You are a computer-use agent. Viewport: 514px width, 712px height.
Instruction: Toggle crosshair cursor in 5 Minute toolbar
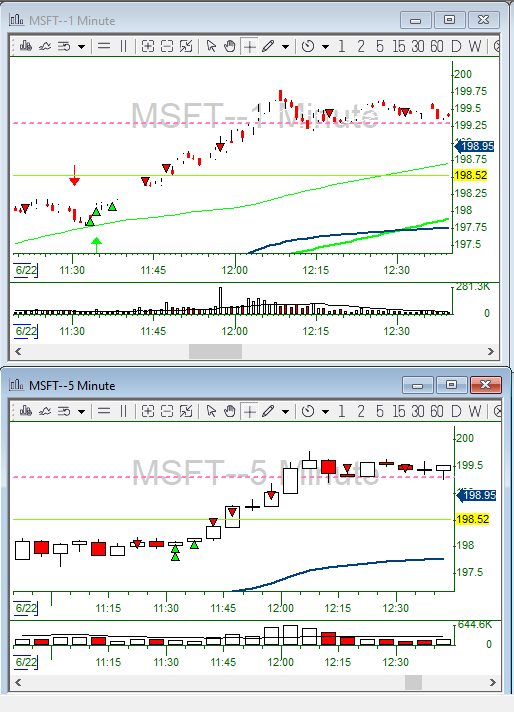pyautogui.click(x=249, y=411)
